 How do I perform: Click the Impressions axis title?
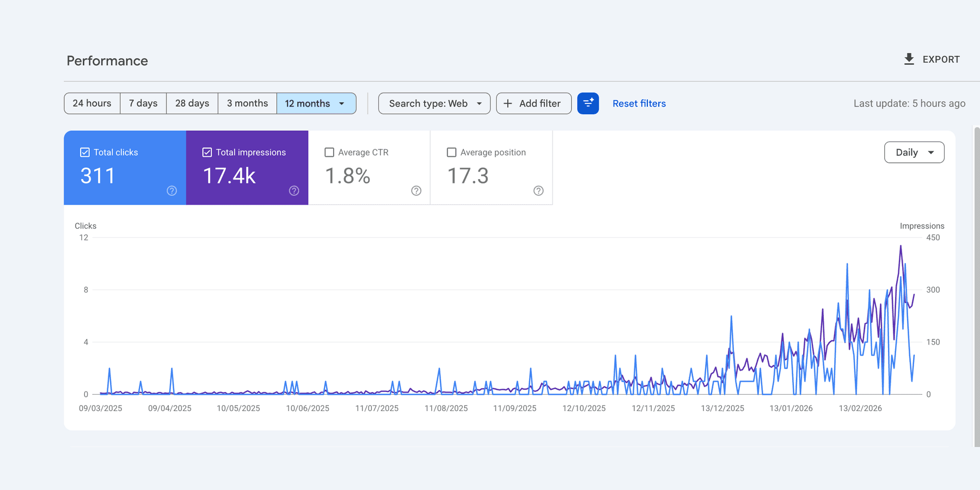(x=922, y=226)
